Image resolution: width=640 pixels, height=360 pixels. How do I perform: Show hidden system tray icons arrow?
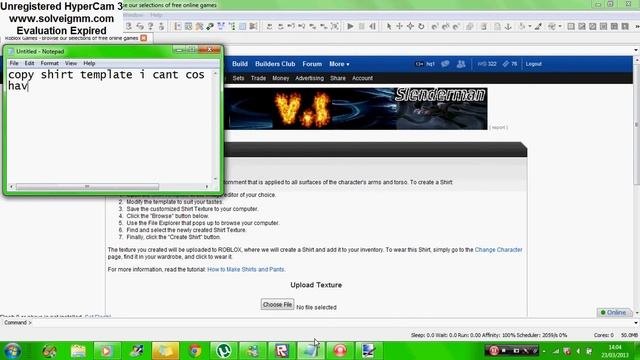coord(544,351)
